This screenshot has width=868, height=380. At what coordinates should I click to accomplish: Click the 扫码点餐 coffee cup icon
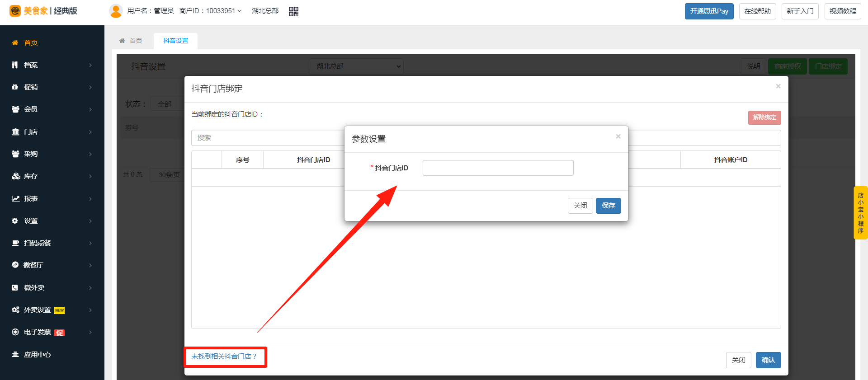[x=15, y=243]
